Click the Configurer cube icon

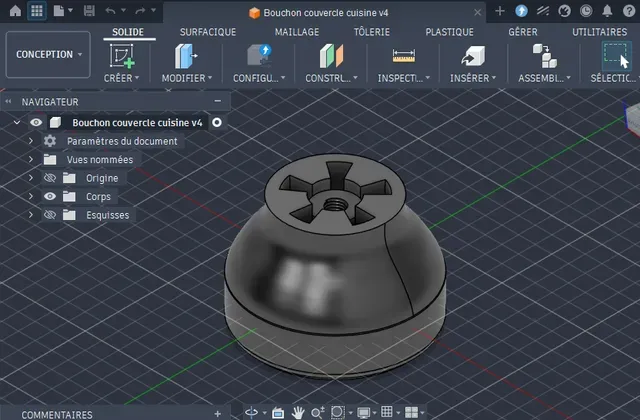point(259,56)
